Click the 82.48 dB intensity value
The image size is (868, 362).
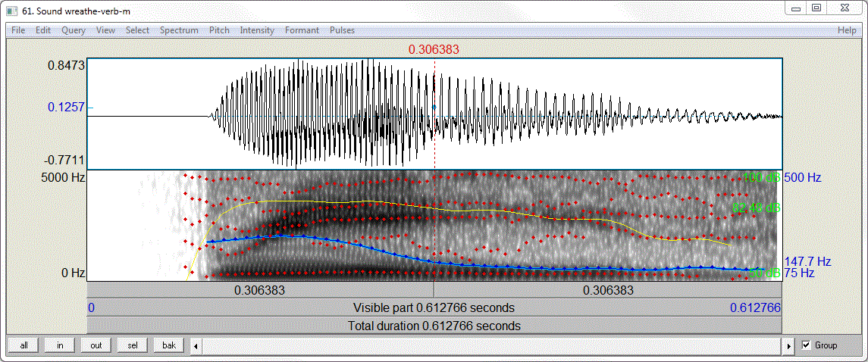(756, 208)
